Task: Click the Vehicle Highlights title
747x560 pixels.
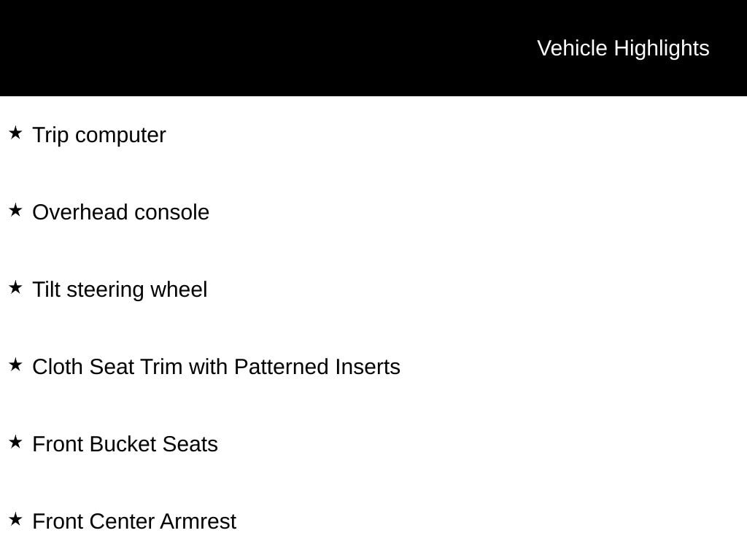Action: (623, 48)
